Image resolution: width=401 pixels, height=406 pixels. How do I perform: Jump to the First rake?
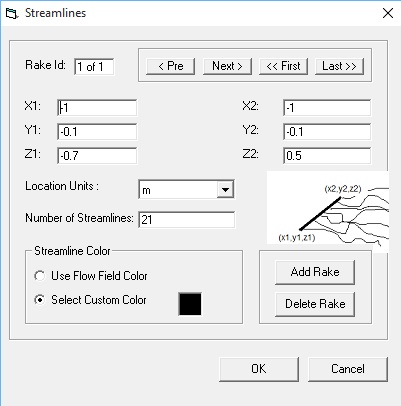(x=283, y=66)
